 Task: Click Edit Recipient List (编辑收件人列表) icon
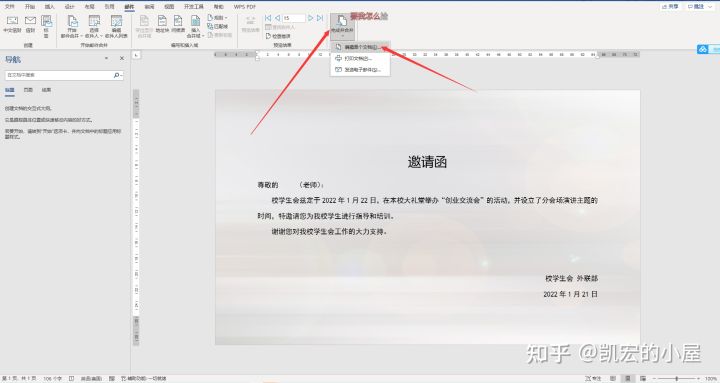[116, 26]
